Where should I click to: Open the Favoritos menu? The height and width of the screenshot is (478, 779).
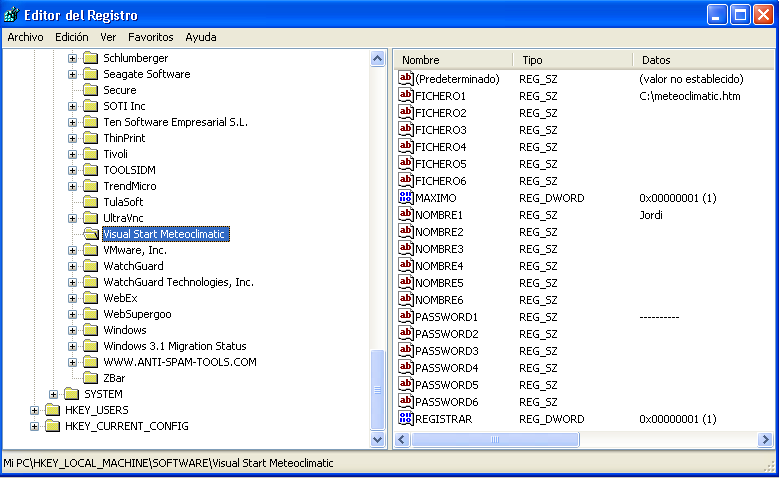150,37
